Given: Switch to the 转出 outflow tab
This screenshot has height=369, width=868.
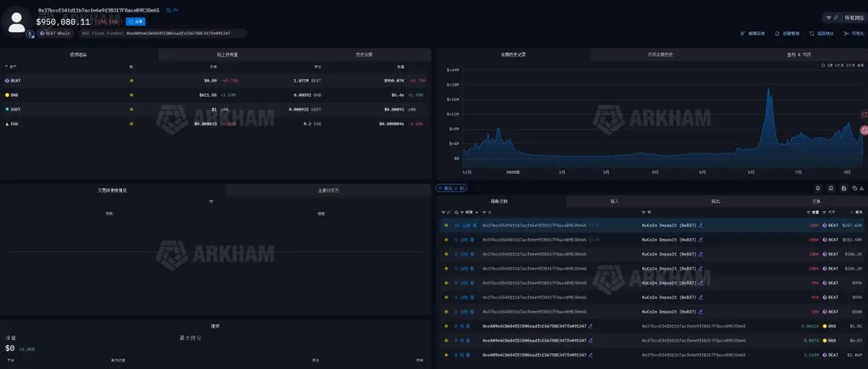Looking at the screenshot, I should point(715,201).
